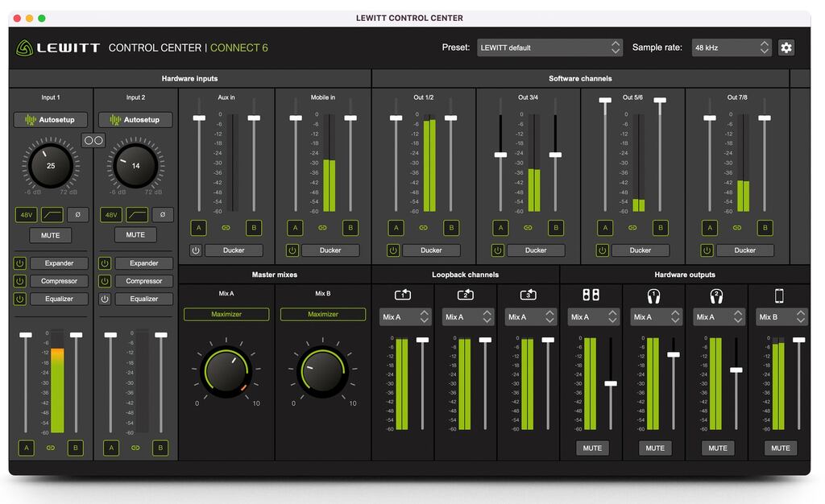Click the A button under Aux in
This screenshot has height=504, width=825.
click(x=199, y=228)
